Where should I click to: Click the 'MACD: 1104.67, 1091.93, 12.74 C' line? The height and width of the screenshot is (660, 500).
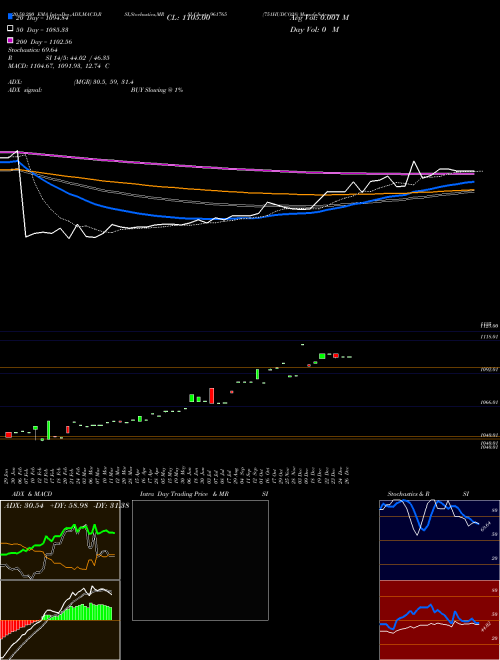(59, 66)
